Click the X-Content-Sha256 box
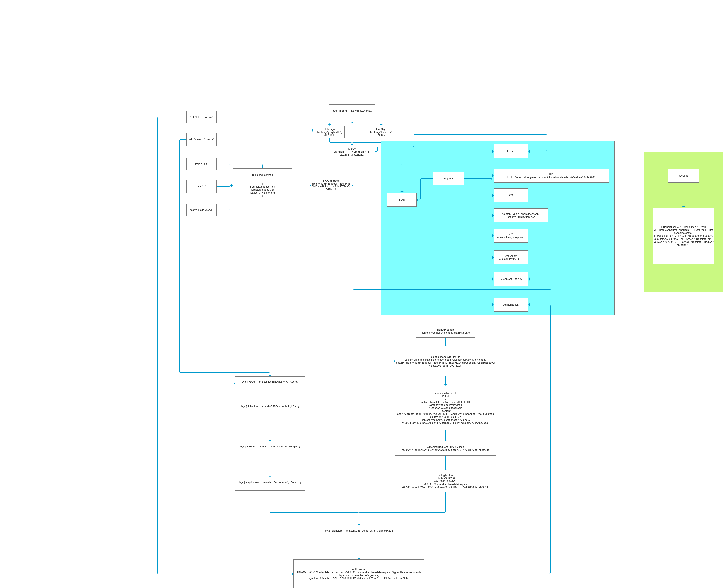This screenshot has width=723, height=588. tap(511, 279)
